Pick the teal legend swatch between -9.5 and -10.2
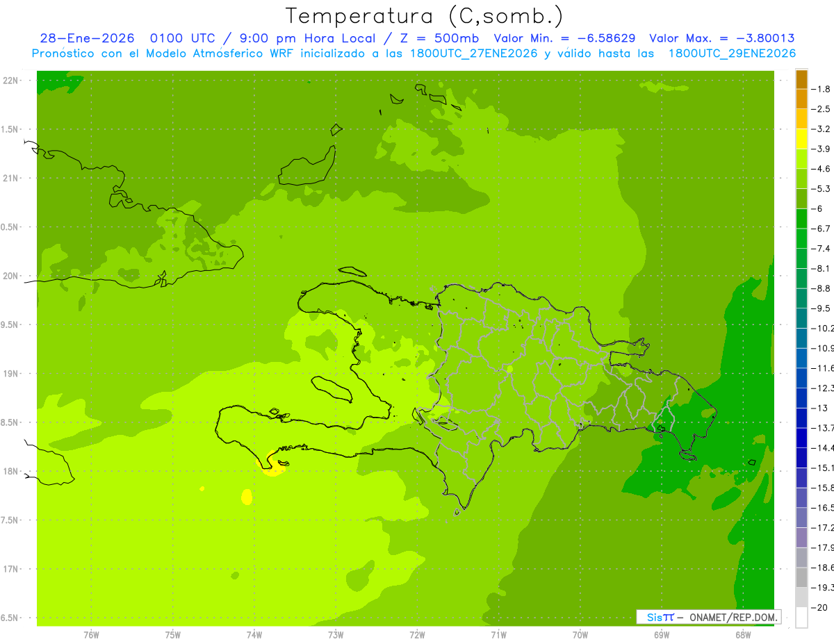Image resolution: width=834 pixels, height=644 pixels. [801, 318]
